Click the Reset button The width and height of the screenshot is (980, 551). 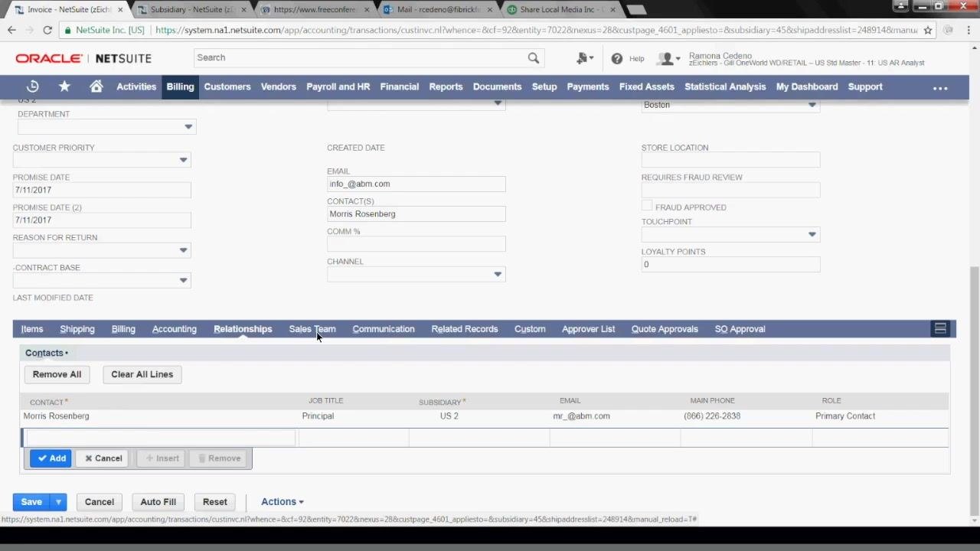click(215, 502)
